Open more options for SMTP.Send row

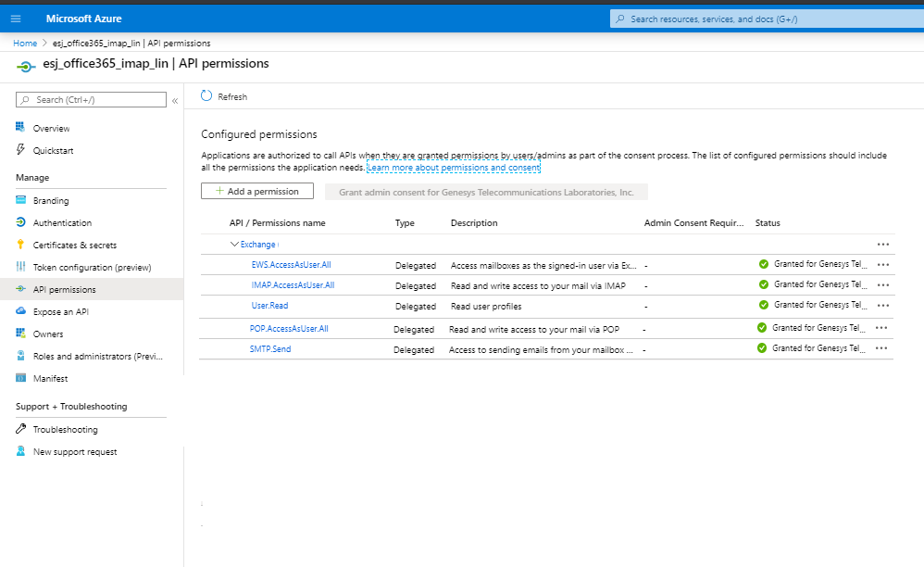click(x=880, y=349)
